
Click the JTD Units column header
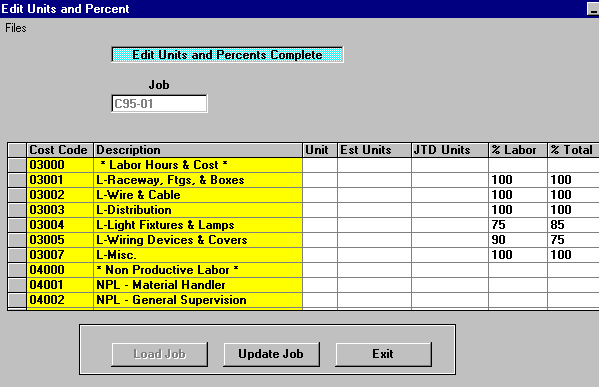tap(450, 150)
